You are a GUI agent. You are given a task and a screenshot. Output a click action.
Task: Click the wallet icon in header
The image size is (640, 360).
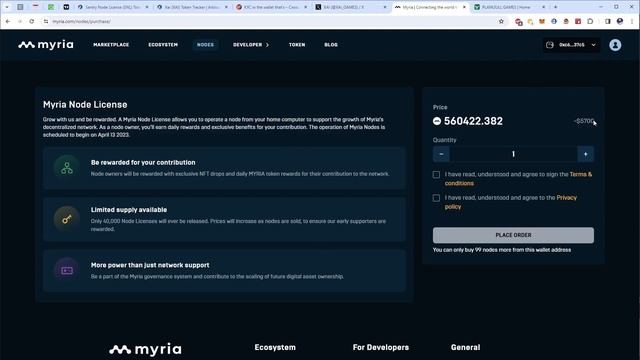click(x=550, y=45)
